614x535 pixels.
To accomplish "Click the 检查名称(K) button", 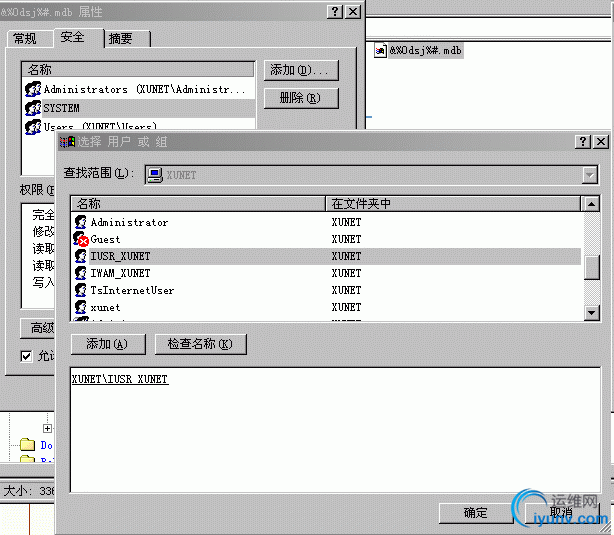I will 200,344.
